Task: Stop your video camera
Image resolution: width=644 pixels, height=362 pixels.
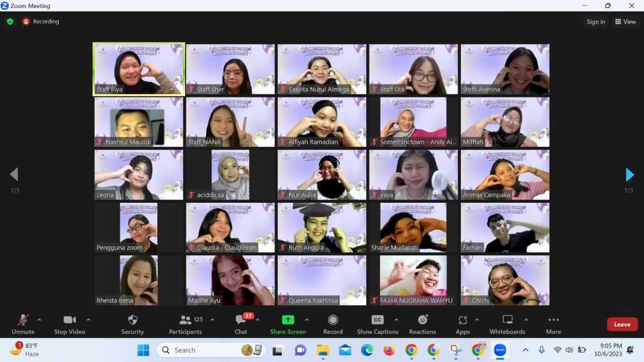Action: tap(69, 324)
